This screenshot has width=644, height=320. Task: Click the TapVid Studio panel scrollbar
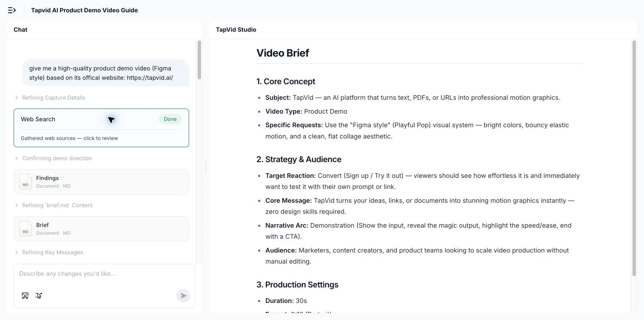tap(634, 158)
